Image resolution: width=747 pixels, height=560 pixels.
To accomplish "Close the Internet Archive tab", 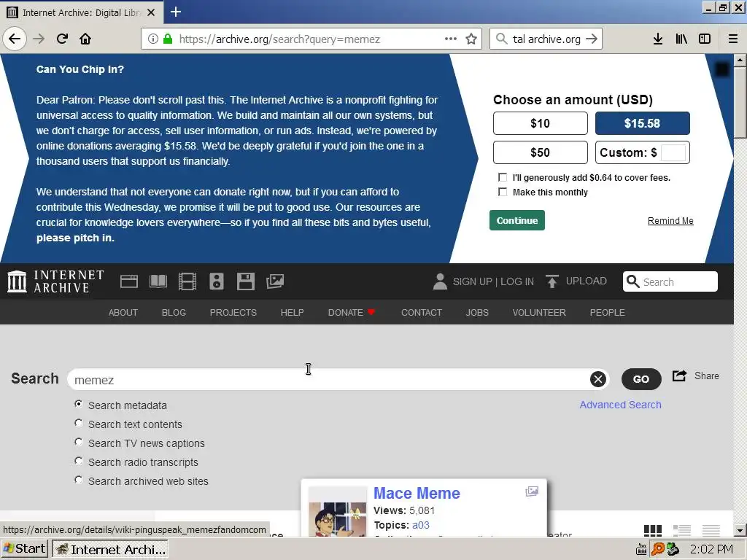I will [x=151, y=12].
